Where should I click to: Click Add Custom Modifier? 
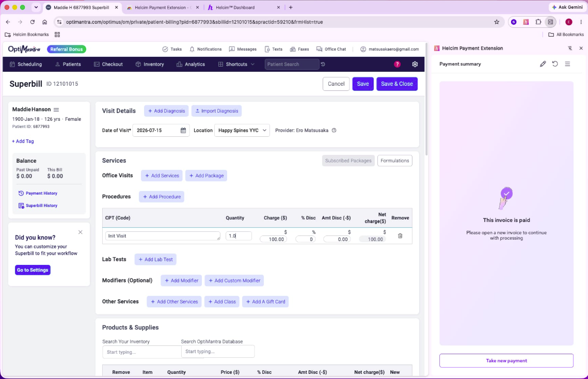pos(234,280)
